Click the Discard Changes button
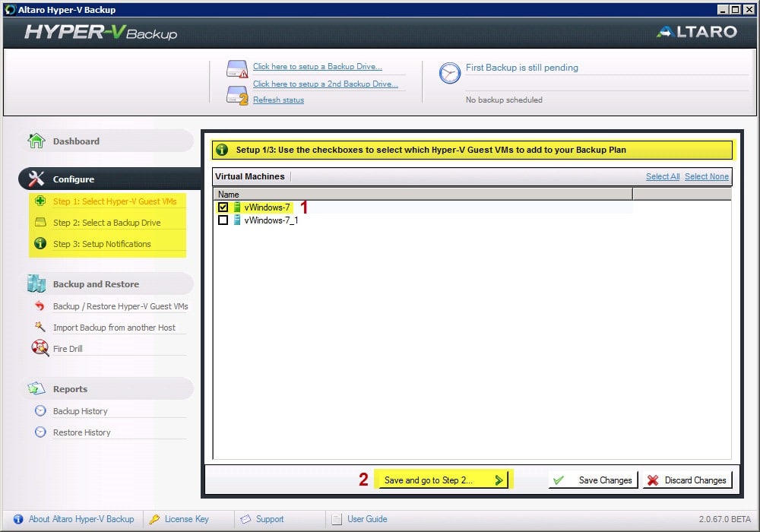760x532 pixels. coord(687,480)
